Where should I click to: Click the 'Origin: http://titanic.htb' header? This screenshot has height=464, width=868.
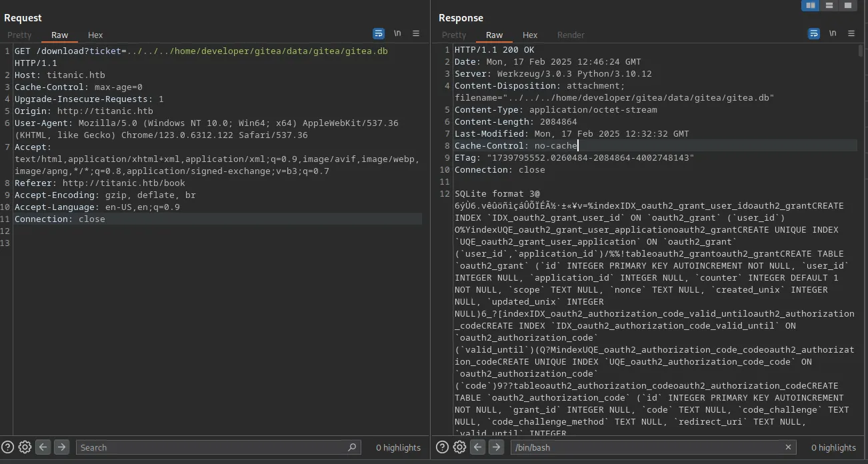(x=83, y=111)
